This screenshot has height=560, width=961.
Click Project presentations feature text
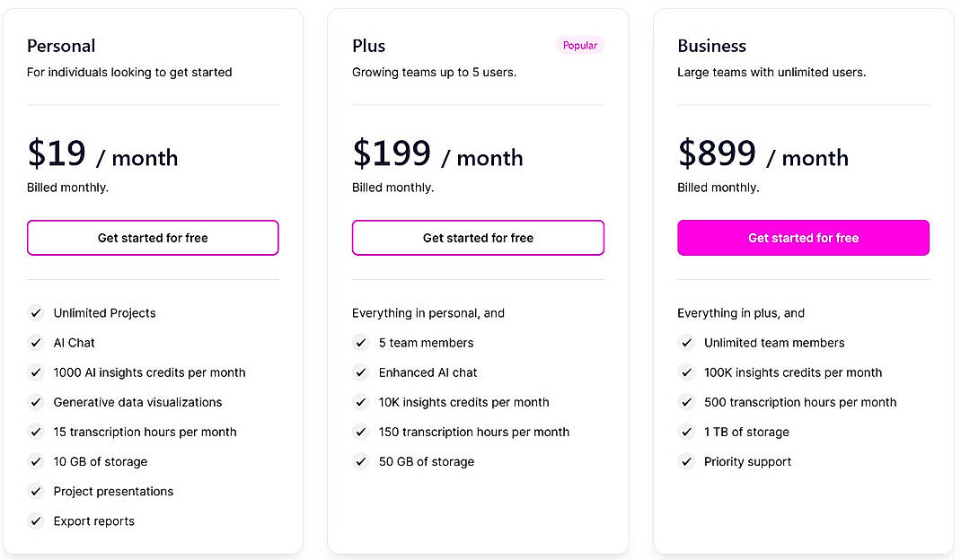pyautogui.click(x=113, y=491)
